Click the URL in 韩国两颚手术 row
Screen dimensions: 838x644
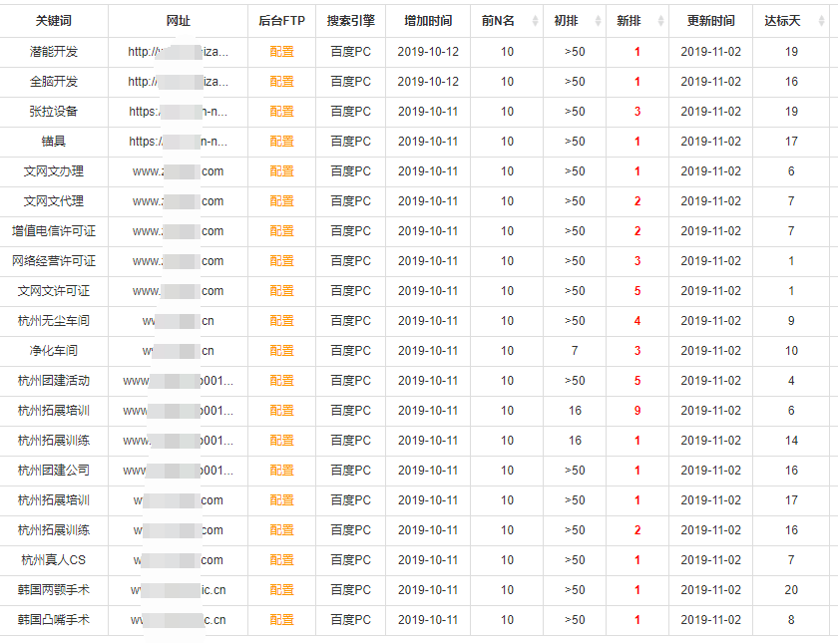[x=178, y=590]
